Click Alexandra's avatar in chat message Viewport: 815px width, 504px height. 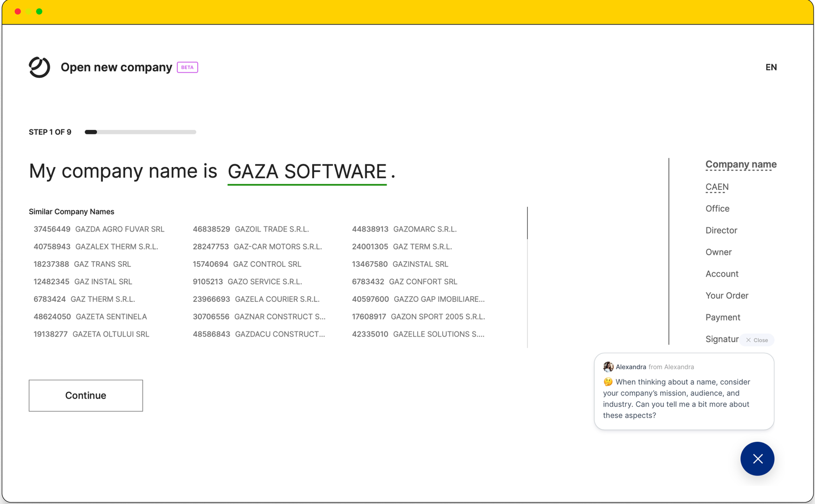coord(608,367)
